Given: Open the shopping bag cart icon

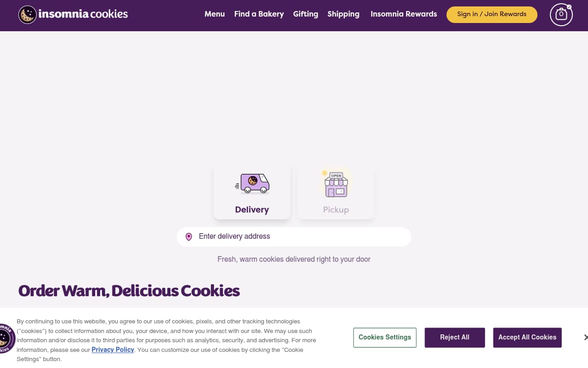Looking at the screenshot, I should point(561,15).
